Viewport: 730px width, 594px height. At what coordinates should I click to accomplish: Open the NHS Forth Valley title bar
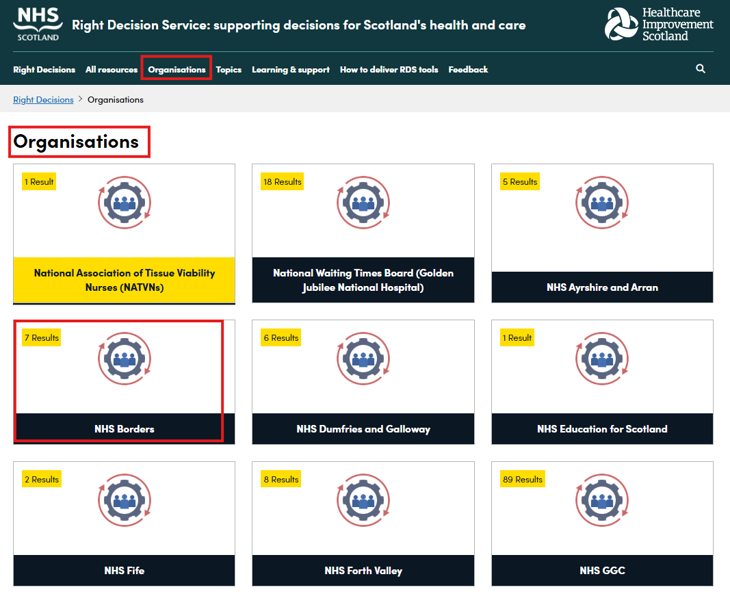coord(363,570)
